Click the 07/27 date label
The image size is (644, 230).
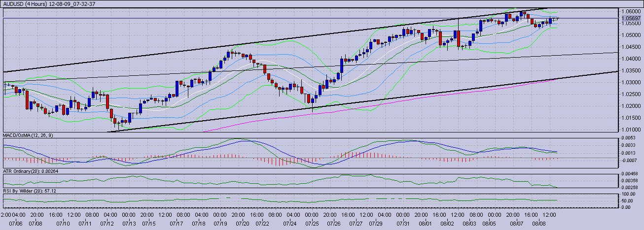click(355, 224)
